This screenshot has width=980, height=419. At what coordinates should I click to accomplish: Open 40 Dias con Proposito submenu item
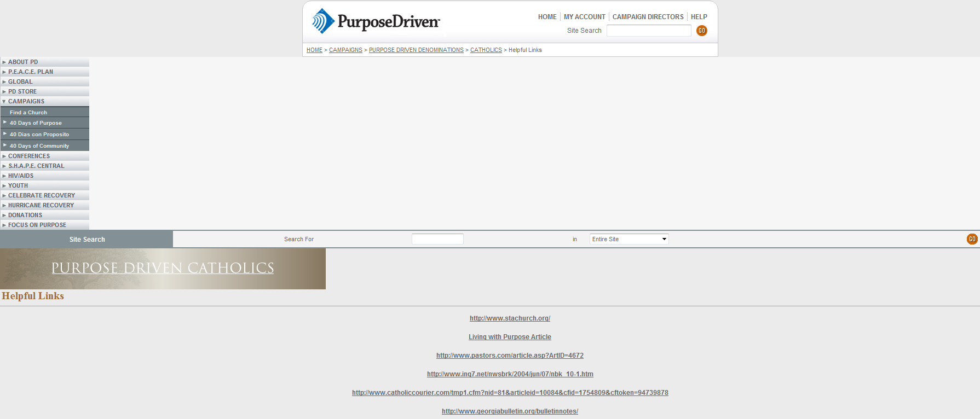tap(39, 135)
